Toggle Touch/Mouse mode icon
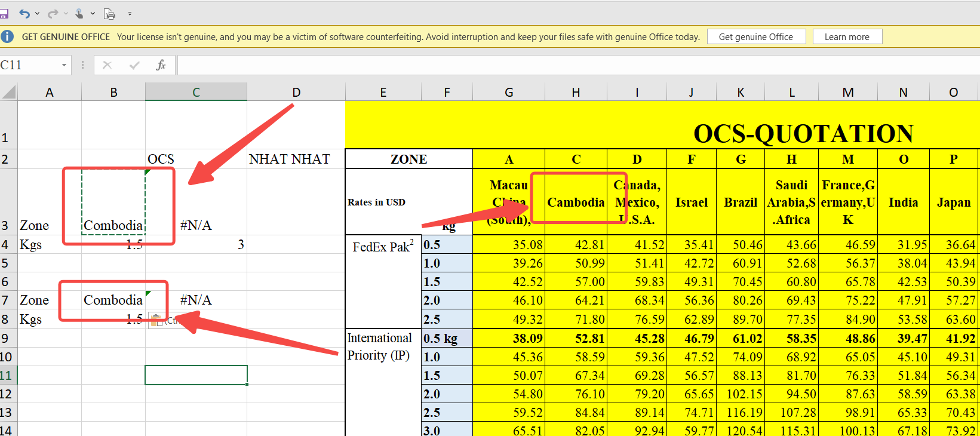The height and width of the screenshot is (436, 980). [79, 13]
